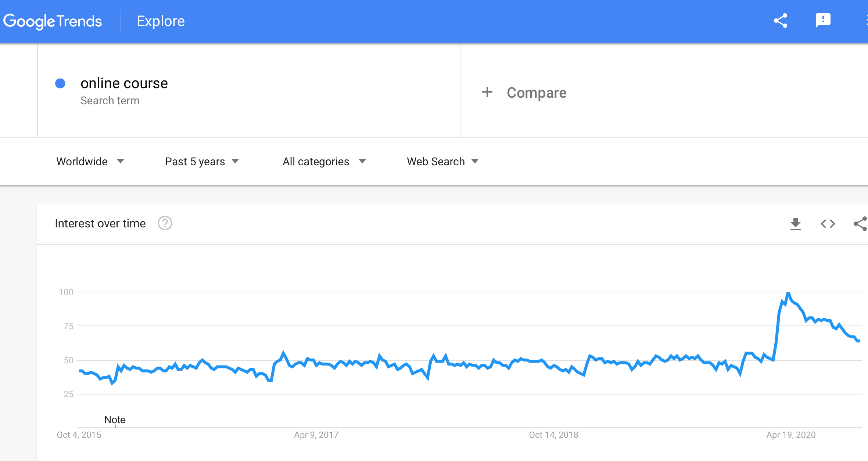Image resolution: width=868 pixels, height=461 pixels.
Task: Share the Interest over time chart
Action: 860,224
